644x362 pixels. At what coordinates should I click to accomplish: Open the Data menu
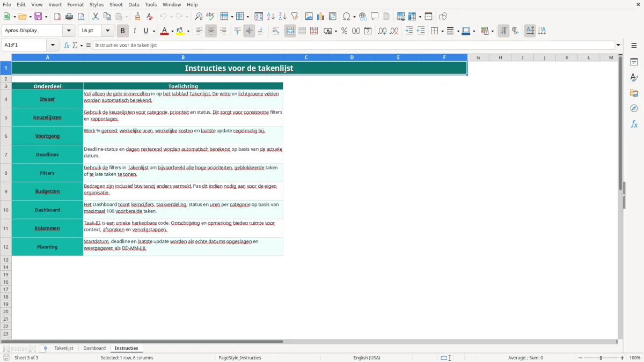point(134,4)
